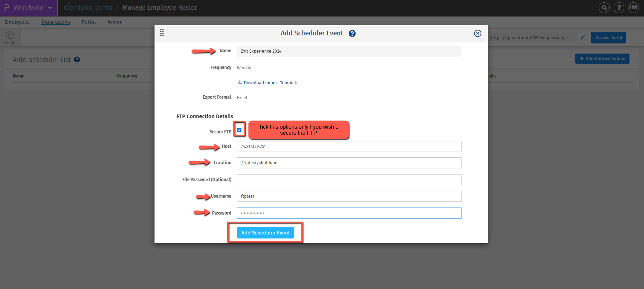This screenshot has height=289, width=644.
Task: Close the Add Scheduler Event dialog
Action: click(478, 33)
